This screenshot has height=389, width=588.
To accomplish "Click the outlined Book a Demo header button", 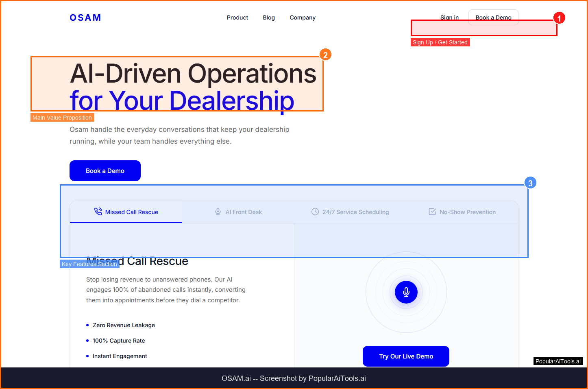I will coord(493,17).
